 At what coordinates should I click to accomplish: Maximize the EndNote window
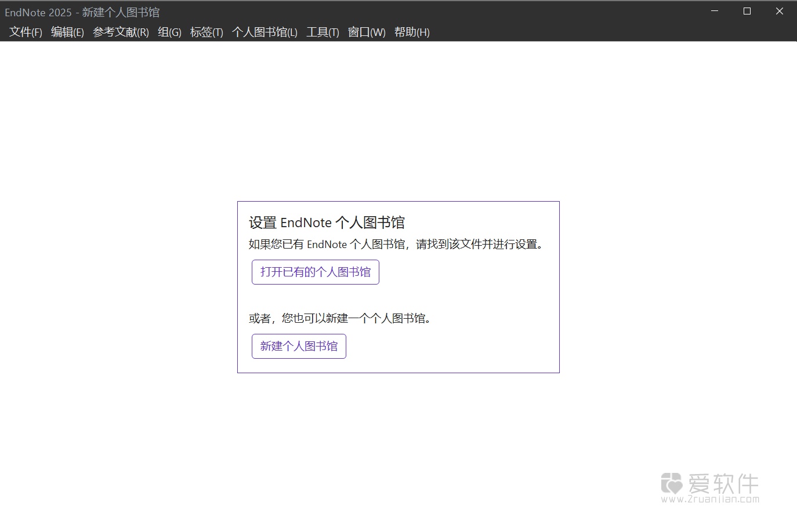tap(747, 11)
